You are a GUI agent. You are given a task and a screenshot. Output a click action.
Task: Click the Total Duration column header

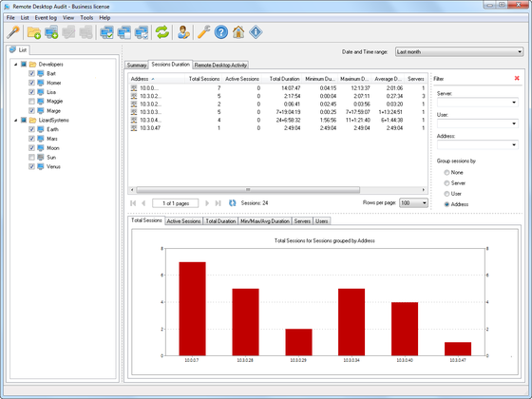click(x=284, y=79)
